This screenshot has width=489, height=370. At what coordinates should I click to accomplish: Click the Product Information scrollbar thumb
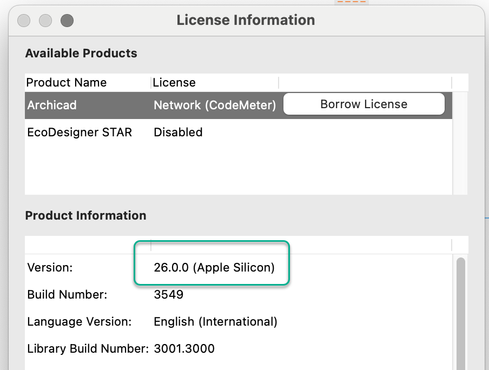pos(461,313)
